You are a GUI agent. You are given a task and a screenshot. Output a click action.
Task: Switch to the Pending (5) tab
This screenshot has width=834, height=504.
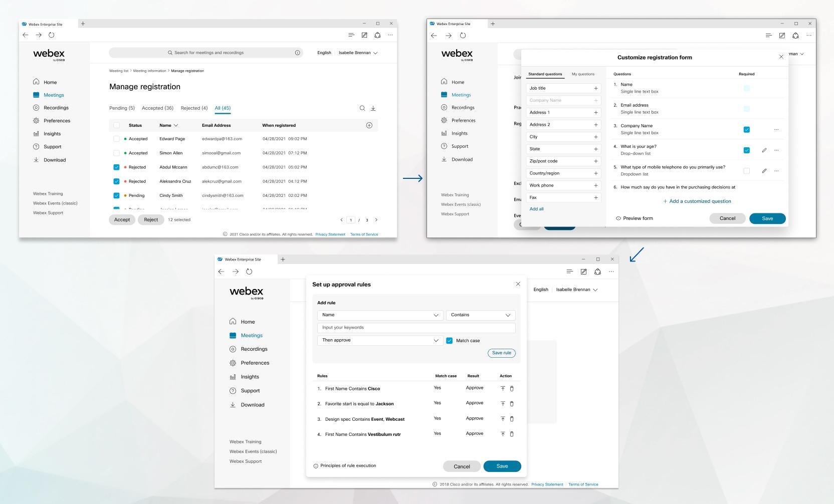click(x=122, y=108)
